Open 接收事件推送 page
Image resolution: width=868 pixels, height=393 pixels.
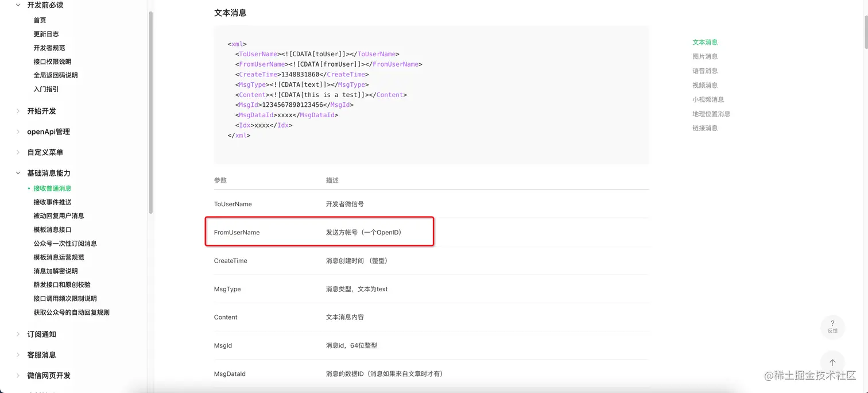click(x=52, y=202)
